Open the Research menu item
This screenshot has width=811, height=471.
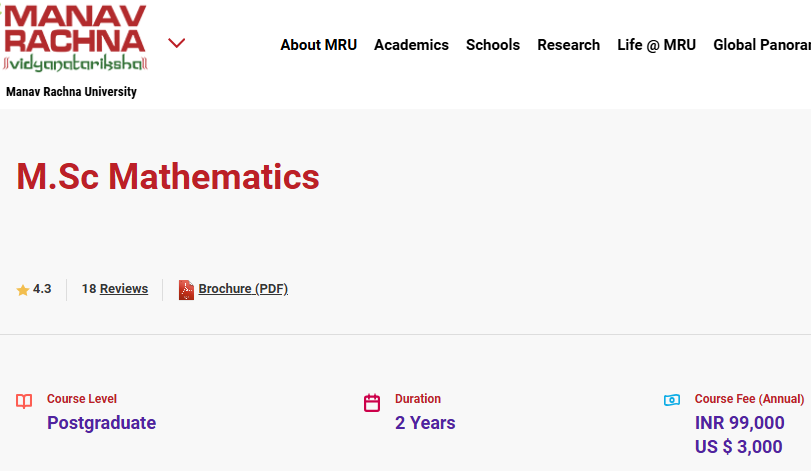click(x=568, y=45)
